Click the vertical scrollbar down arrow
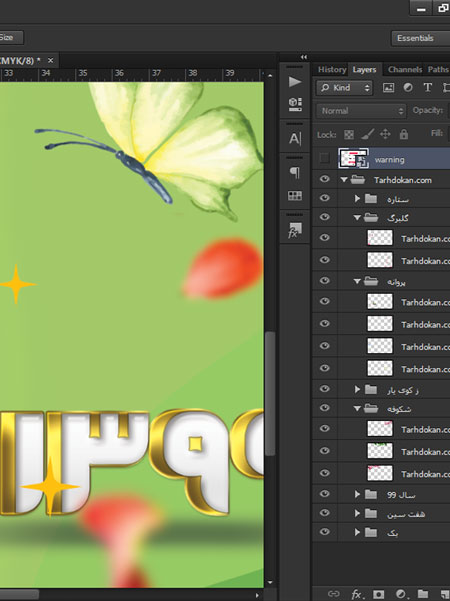Screen dimensions: 450x601 pos(270,583)
